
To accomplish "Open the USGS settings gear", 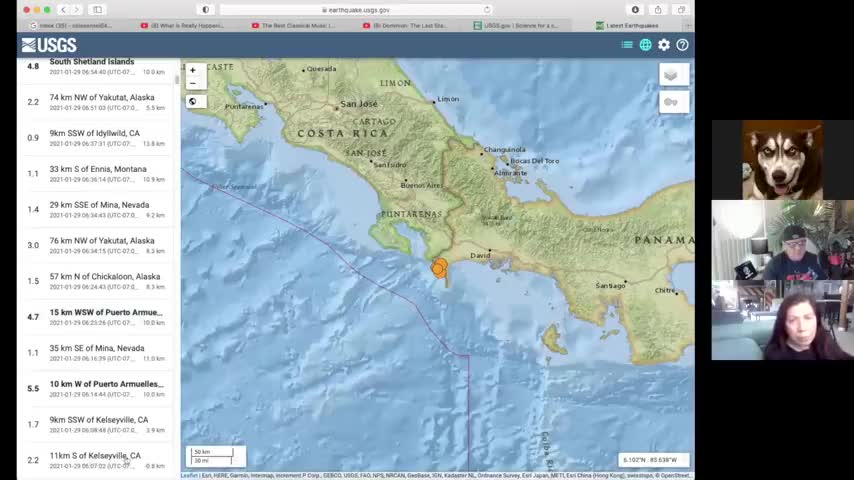I will coord(664,45).
